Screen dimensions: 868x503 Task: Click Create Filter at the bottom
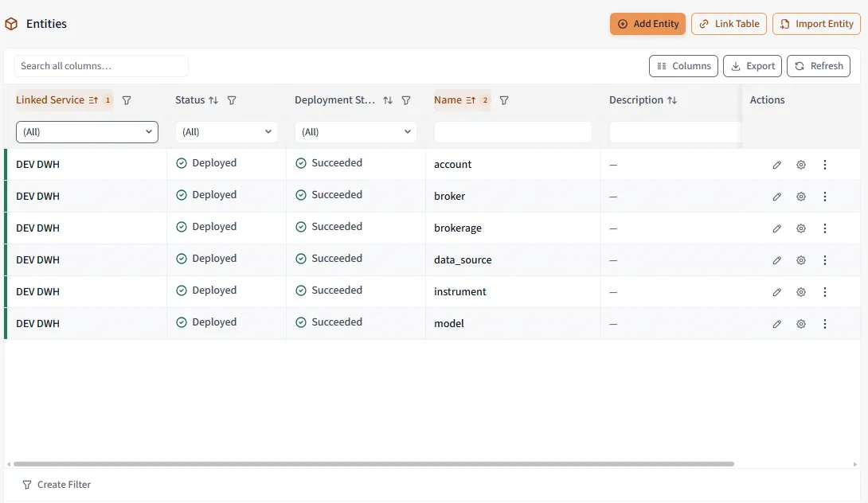(57, 485)
